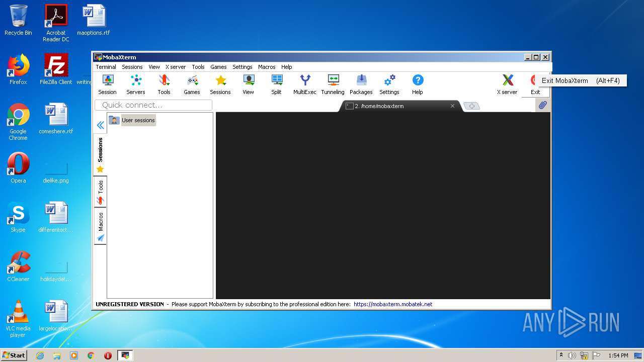The width and height of the screenshot is (644, 362).
Task: Open the Acrobat Reader DC desktop shortcut
Action: [x=56, y=23]
